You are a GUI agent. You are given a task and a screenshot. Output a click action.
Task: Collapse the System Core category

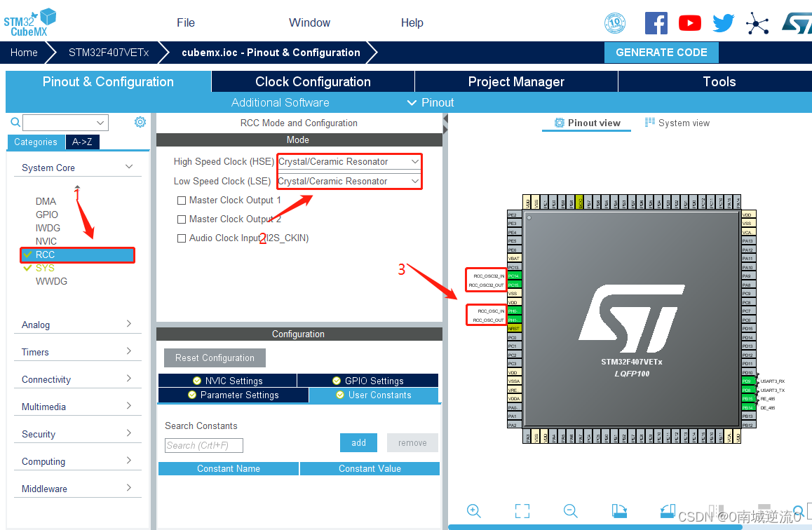(x=128, y=168)
